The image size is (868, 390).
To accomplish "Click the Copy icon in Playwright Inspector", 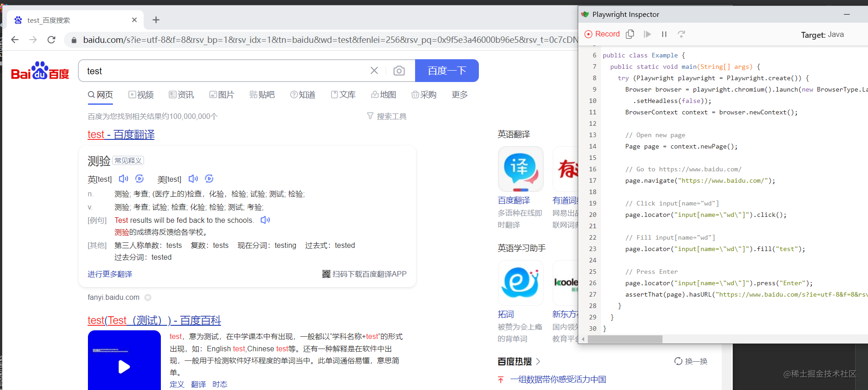I will 630,34.
